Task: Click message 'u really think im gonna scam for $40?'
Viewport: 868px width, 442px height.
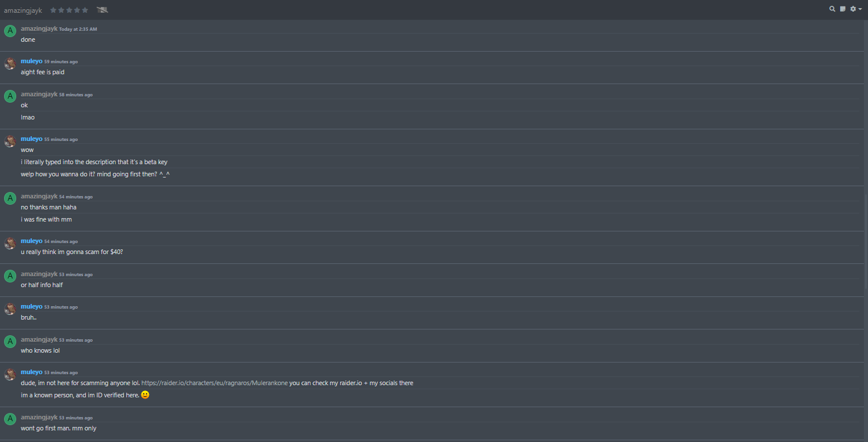Action: coord(72,252)
